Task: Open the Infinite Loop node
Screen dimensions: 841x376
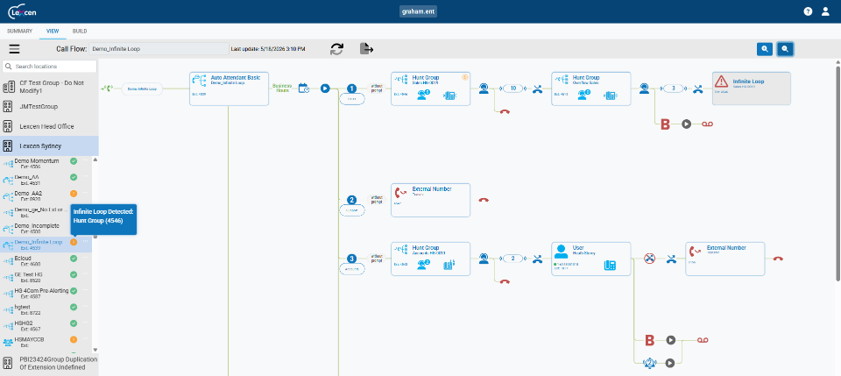Action: pyautogui.click(x=751, y=88)
